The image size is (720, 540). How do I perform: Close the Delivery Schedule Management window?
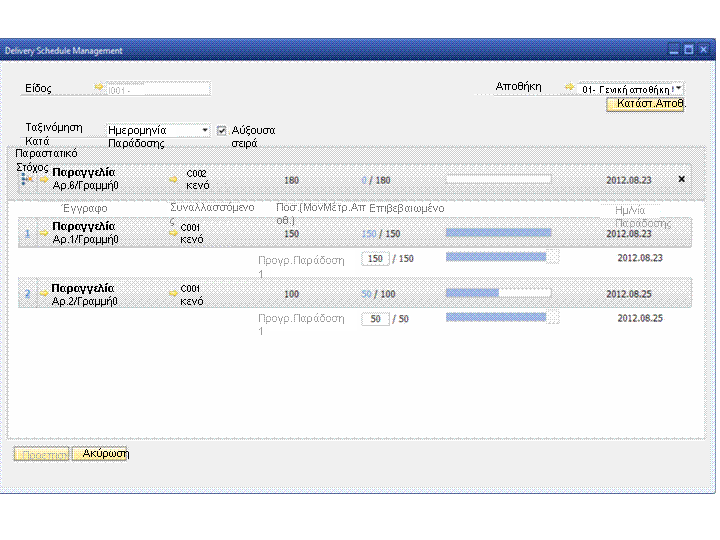tap(703, 50)
